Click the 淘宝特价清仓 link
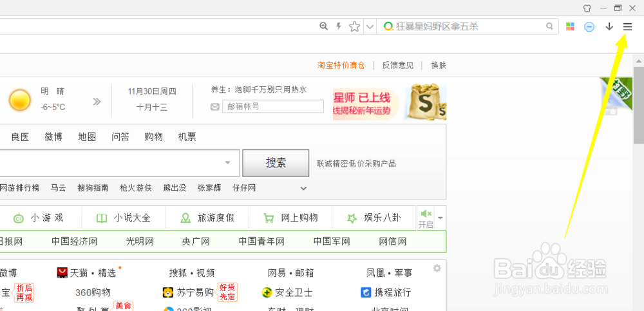Screen dimensions: 644x311 point(341,65)
